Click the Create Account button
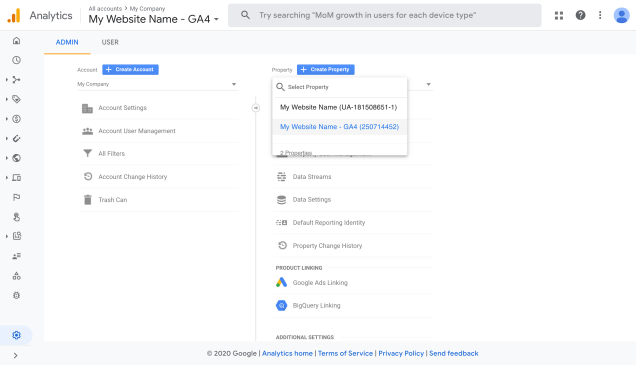Screen dimensions: 636x365 click(130, 70)
